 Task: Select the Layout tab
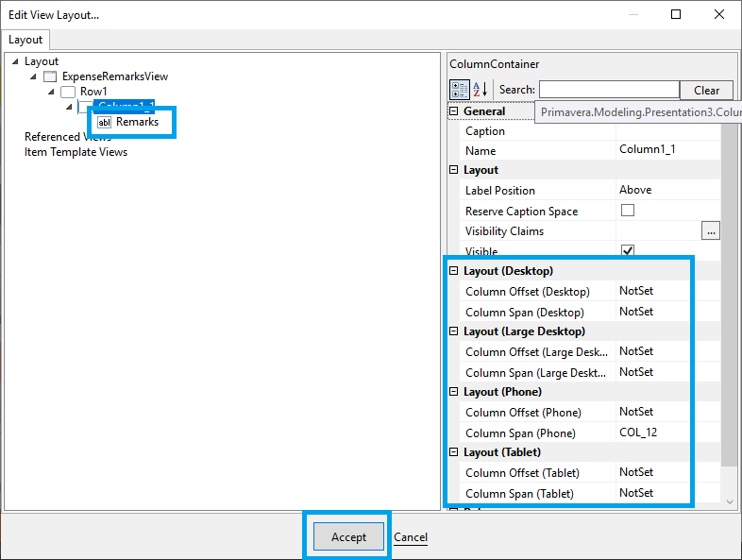(25, 40)
